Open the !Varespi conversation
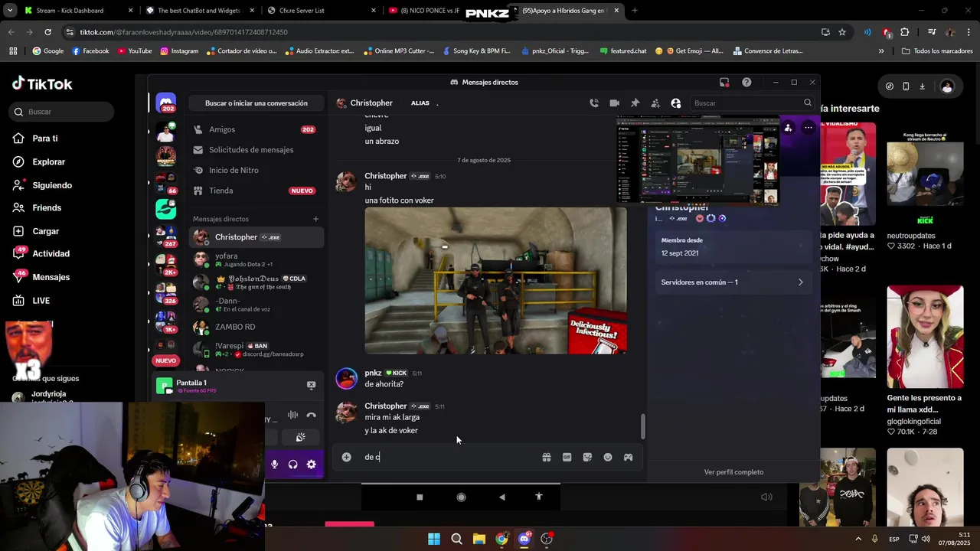The width and height of the screenshot is (980, 551). click(x=256, y=350)
